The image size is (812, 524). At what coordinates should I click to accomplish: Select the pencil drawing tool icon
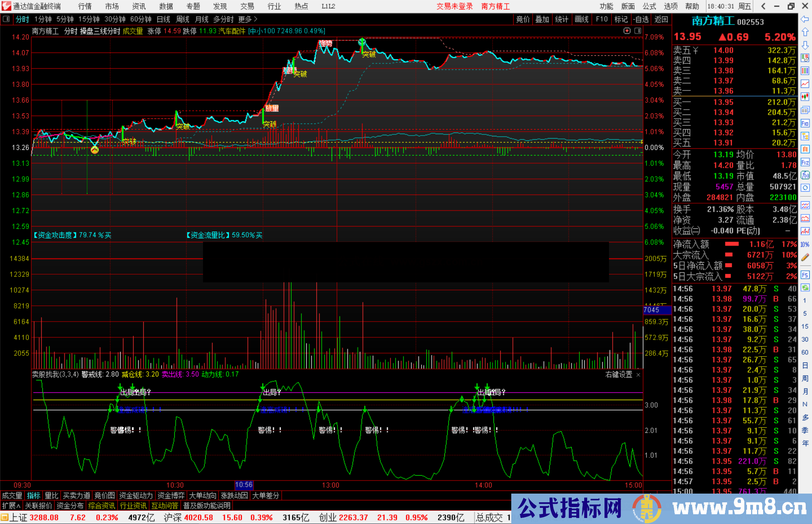point(805,257)
